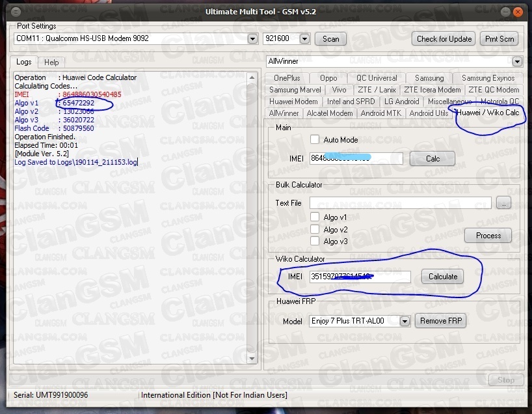Click the Process button in Bulk Calculator
This screenshot has width=532, height=414.
[488, 236]
